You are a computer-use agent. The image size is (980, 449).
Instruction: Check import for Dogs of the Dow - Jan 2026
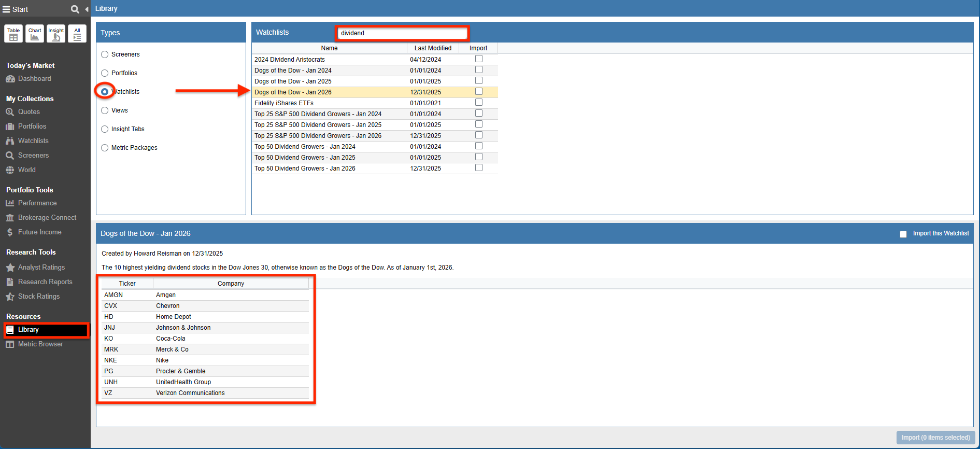coord(479,92)
